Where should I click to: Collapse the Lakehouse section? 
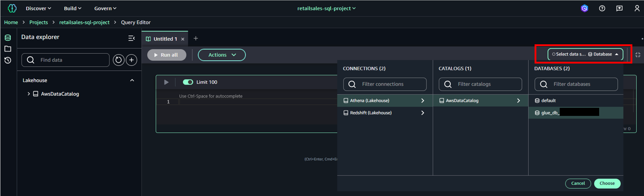click(132, 81)
